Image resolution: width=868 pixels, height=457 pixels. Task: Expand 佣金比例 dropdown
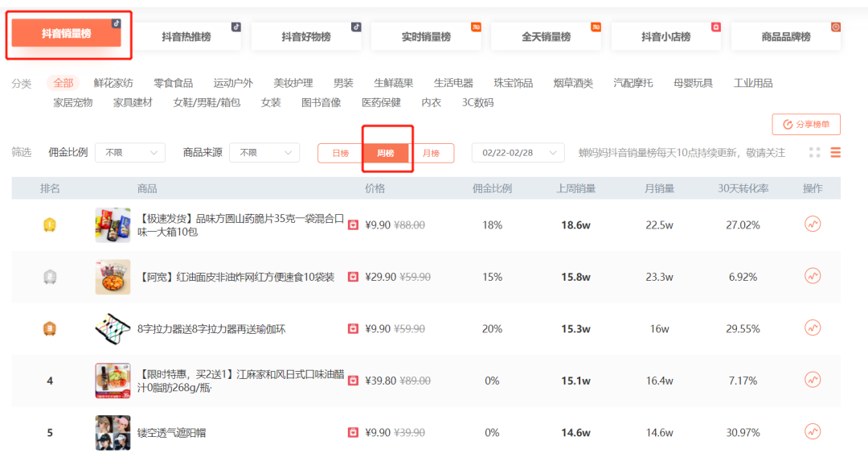pos(130,152)
